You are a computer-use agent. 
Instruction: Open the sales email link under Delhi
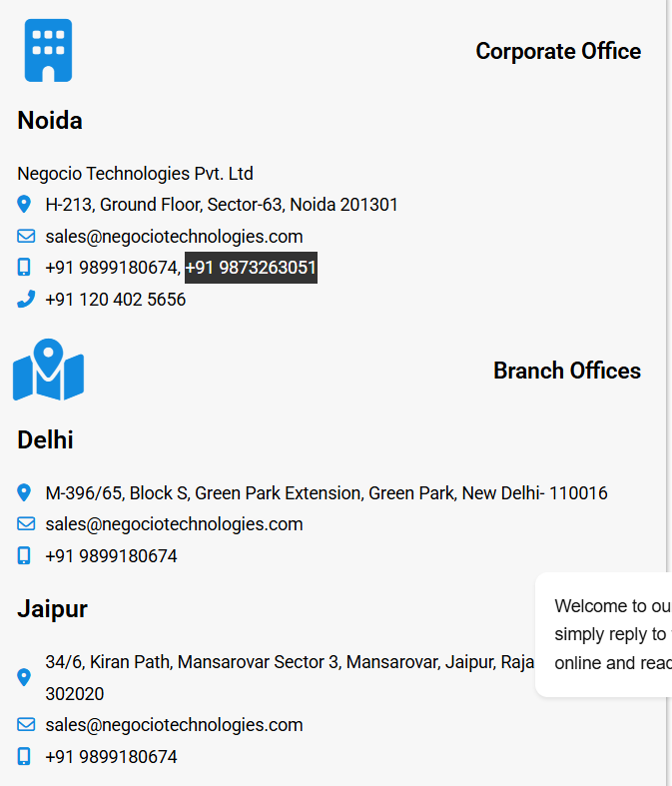coord(174,523)
